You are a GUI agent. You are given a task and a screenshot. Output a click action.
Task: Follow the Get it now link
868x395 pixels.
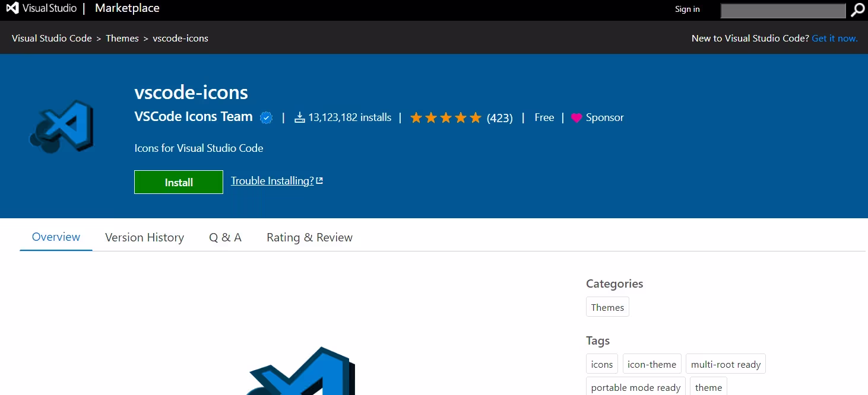coord(835,38)
